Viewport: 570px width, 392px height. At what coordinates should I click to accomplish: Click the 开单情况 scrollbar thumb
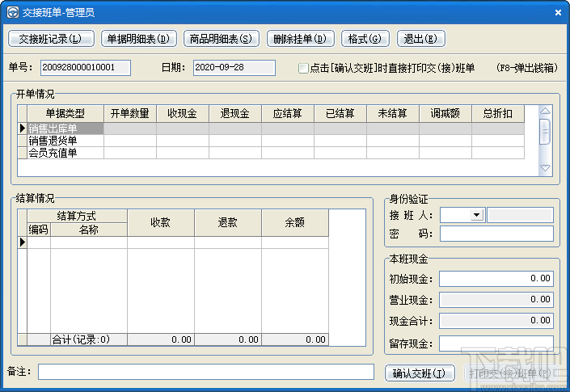point(545,132)
